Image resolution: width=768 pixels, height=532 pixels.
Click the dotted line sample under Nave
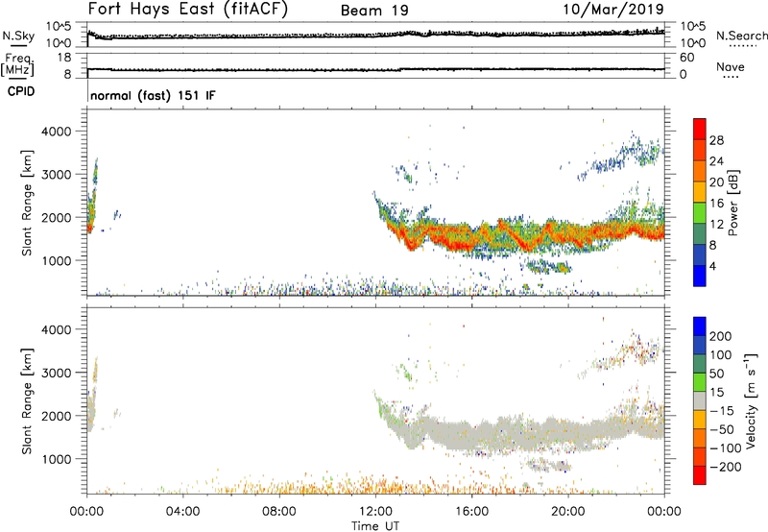731,77
